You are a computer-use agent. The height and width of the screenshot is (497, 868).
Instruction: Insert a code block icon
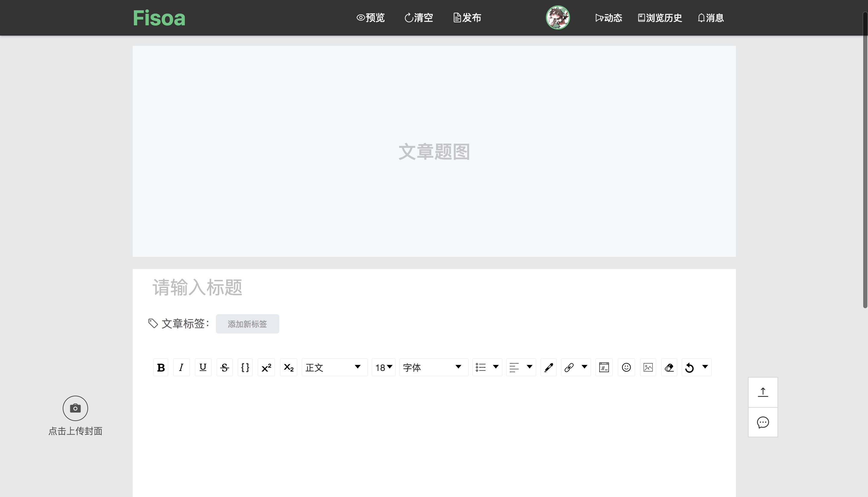(604, 368)
